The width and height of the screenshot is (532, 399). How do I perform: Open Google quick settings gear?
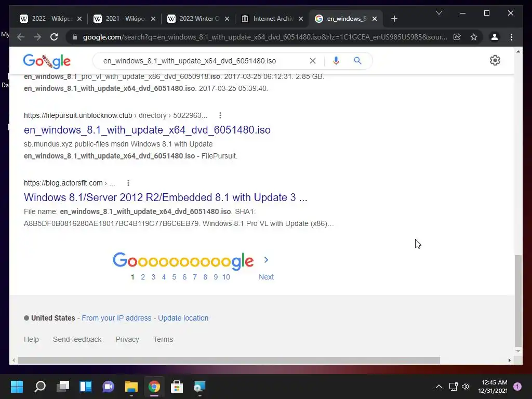click(x=495, y=60)
